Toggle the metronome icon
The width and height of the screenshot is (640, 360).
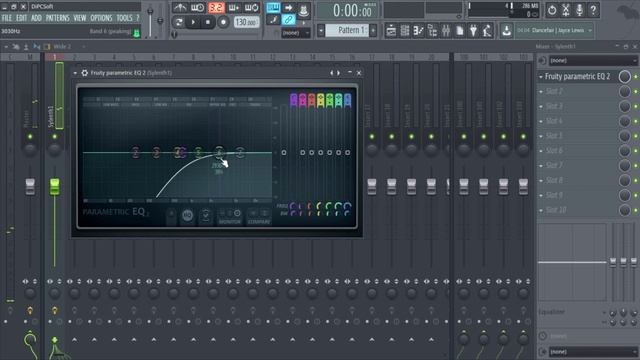[x=180, y=8]
